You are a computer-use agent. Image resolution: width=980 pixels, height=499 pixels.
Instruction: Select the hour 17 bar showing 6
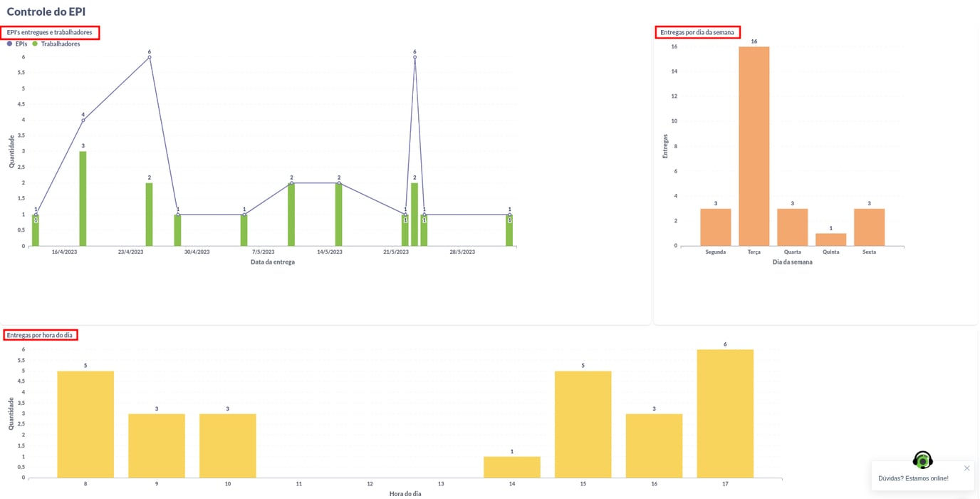pos(724,413)
